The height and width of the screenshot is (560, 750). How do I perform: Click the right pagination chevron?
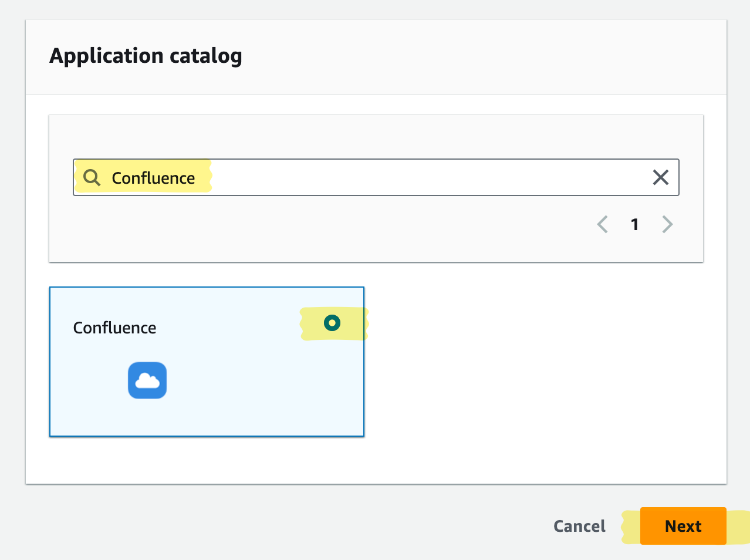(x=667, y=224)
